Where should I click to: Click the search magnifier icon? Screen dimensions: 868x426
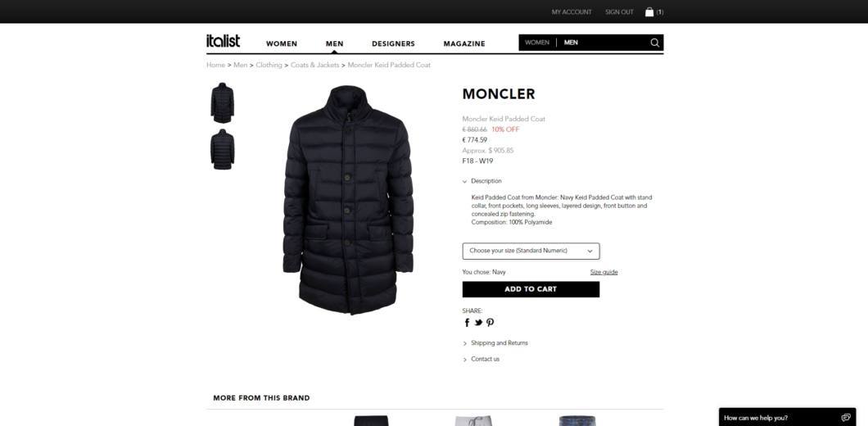point(655,43)
